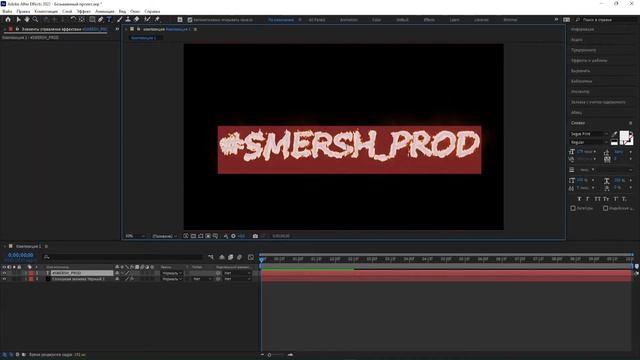Image resolution: width=640 pixels, height=360 pixels.
Task: Take a snapshot with camera icon
Action: point(255,236)
